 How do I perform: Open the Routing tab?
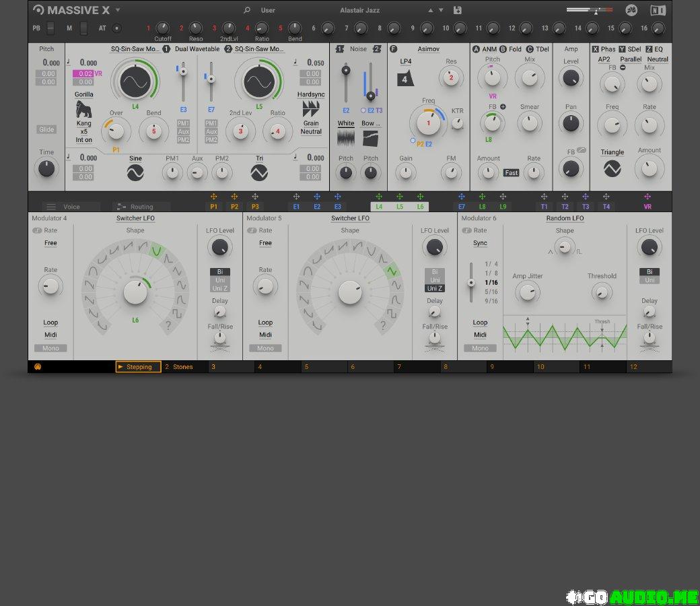click(x=141, y=207)
